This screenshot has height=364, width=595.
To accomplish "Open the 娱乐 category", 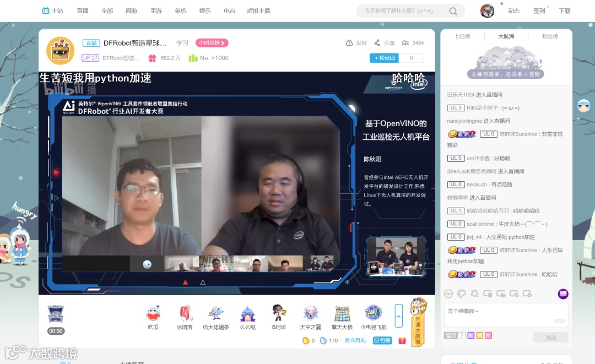I will coord(205,10).
